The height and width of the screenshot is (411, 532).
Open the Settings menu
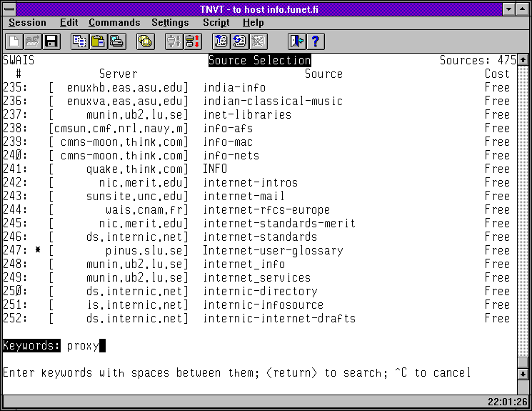pyautogui.click(x=170, y=23)
